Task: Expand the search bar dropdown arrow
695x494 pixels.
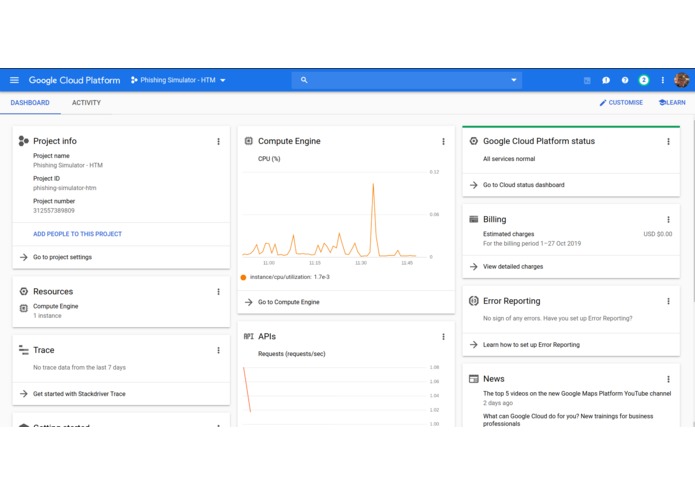Action: click(x=514, y=80)
